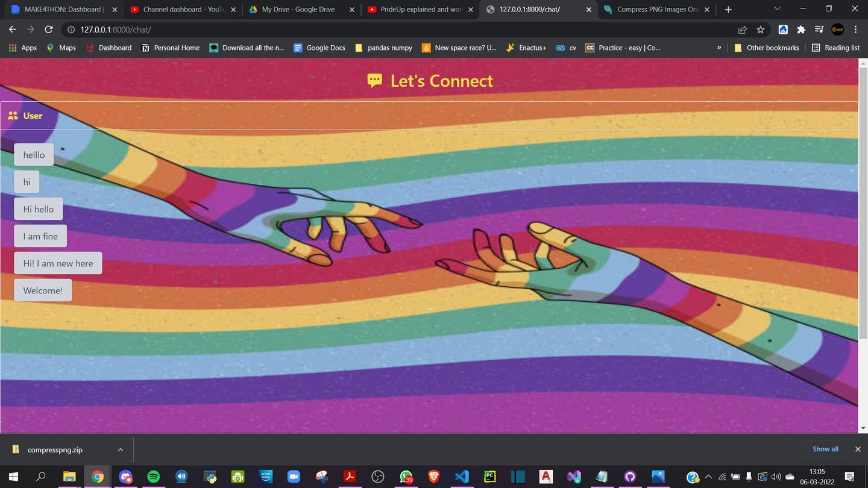868x488 pixels.
Task: Open the volume control in system tray
Action: tap(776, 477)
